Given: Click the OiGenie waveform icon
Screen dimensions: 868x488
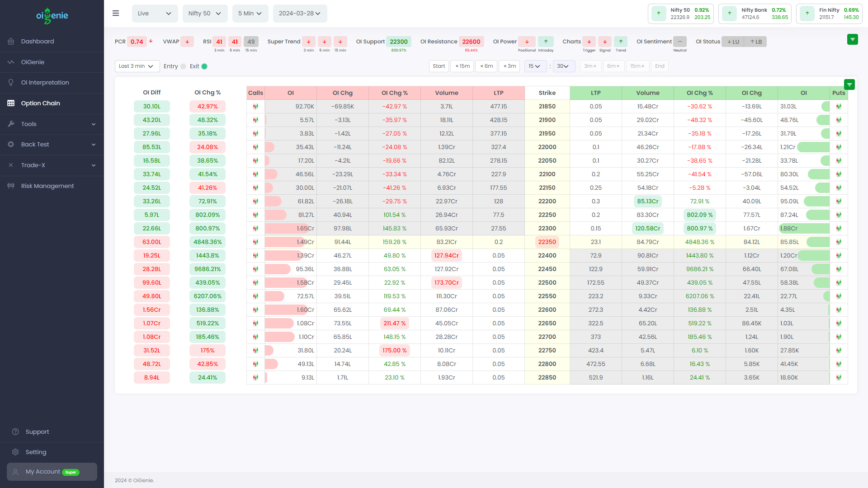Looking at the screenshot, I should [11, 62].
